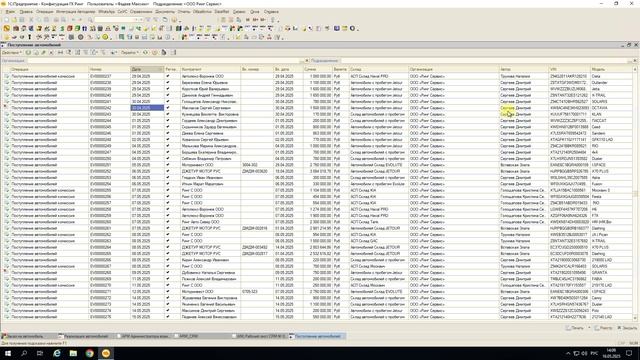Open the Действия dropdown in list toolbar
This screenshot has height=360, width=640.
pyautogui.click(x=11, y=53)
